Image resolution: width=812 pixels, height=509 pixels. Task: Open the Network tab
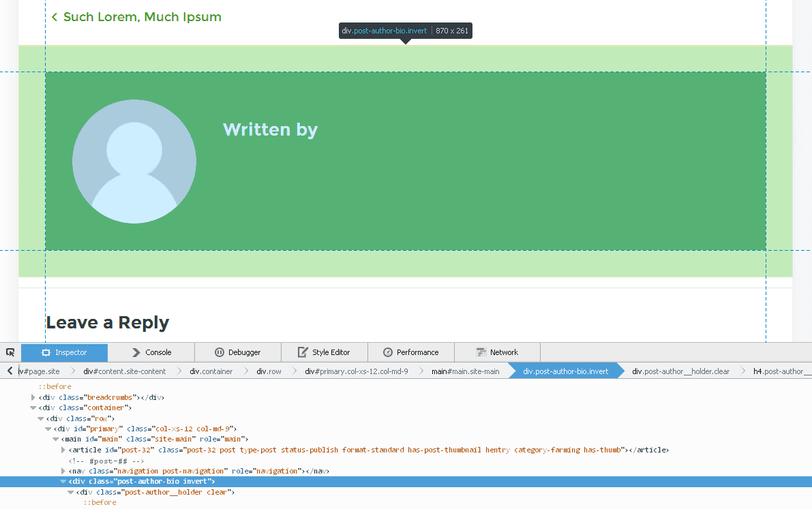point(497,352)
